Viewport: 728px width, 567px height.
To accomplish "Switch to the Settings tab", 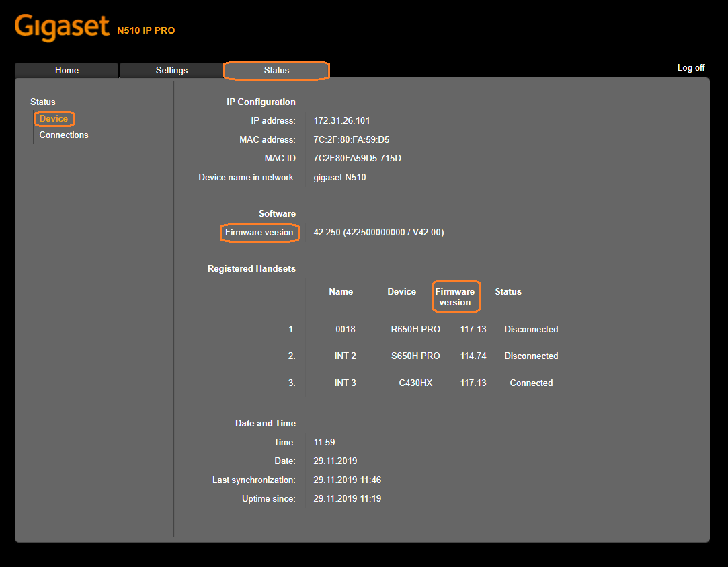I will coord(171,70).
